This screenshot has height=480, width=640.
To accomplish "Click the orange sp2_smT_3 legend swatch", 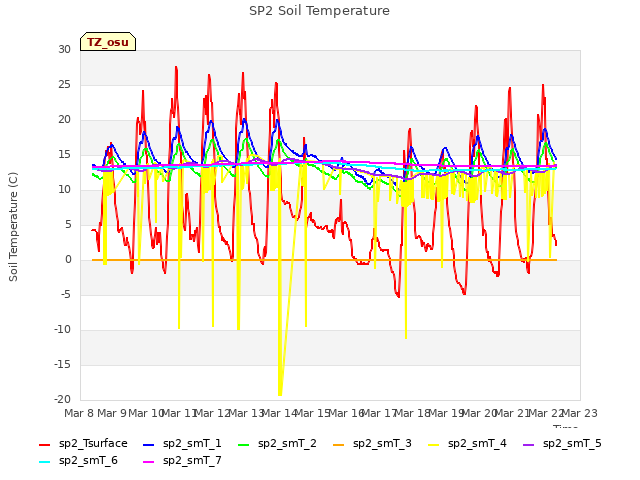I will [339, 444].
